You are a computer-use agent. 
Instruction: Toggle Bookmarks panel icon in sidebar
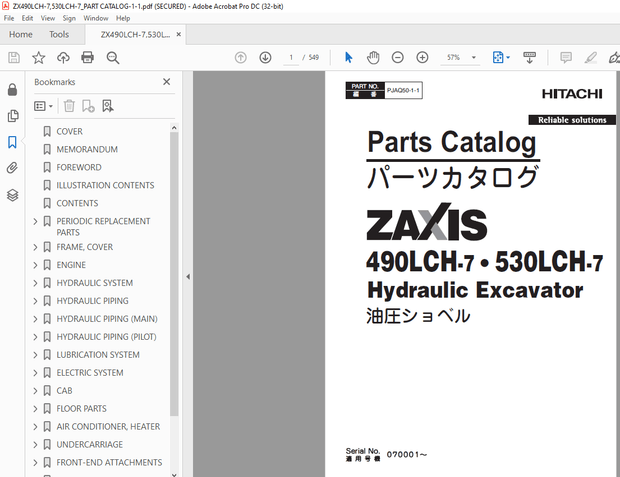click(12, 142)
